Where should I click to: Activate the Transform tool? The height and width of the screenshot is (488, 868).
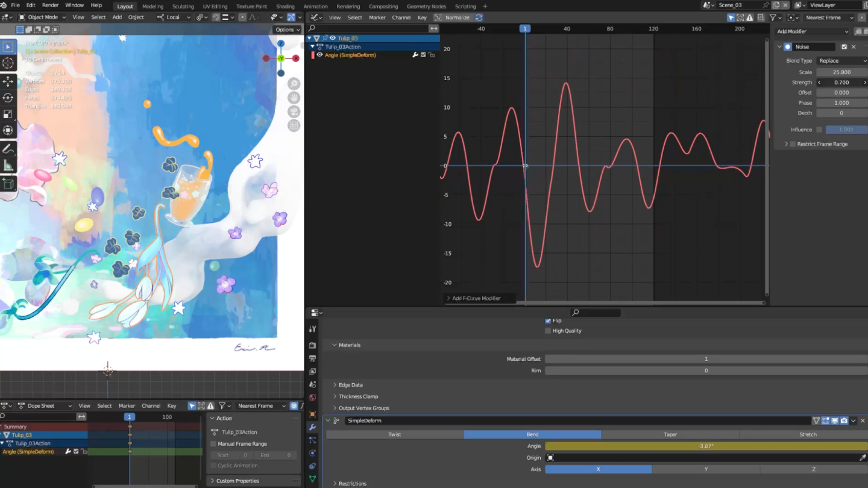8,130
